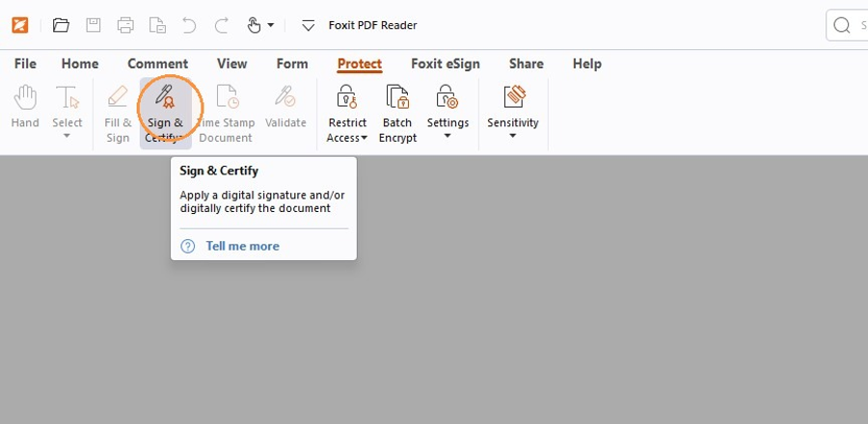
Task: Click the Open folder icon
Action: point(61,25)
